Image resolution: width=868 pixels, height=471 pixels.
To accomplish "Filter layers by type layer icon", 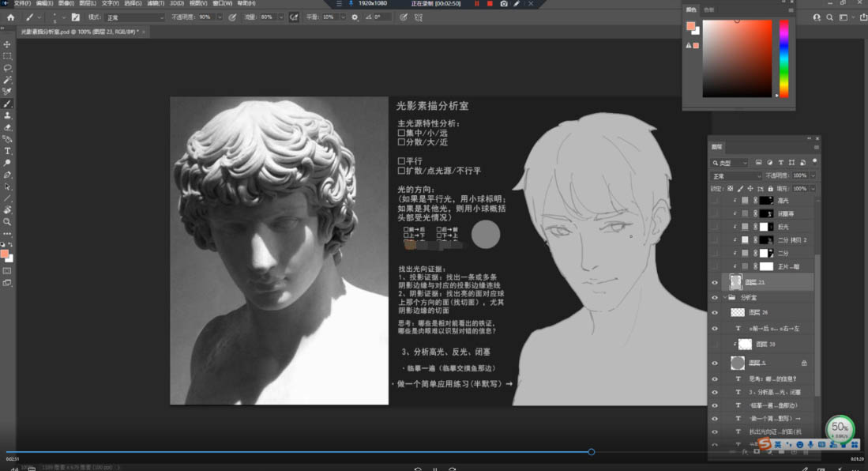I will [780, 162].
